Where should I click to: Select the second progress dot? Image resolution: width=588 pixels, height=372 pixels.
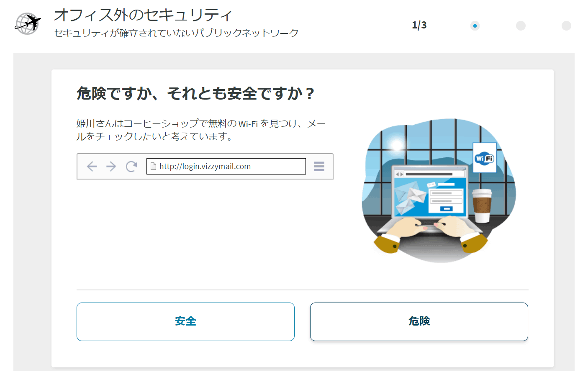click(521, 26)
